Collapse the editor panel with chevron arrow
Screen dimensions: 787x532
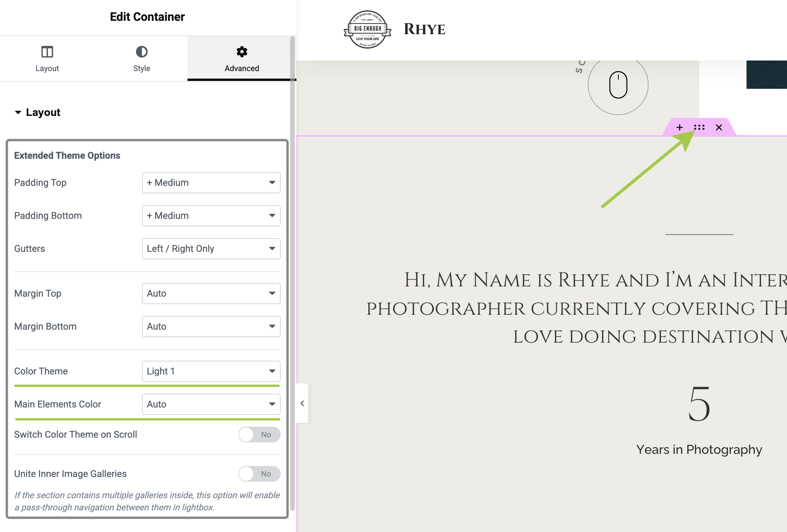(x=302, y=403)
